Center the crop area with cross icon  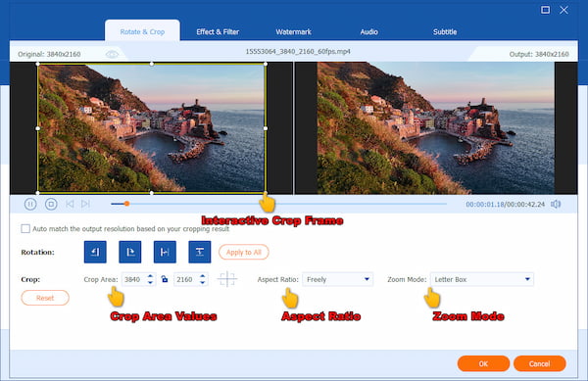coord(227,279)
